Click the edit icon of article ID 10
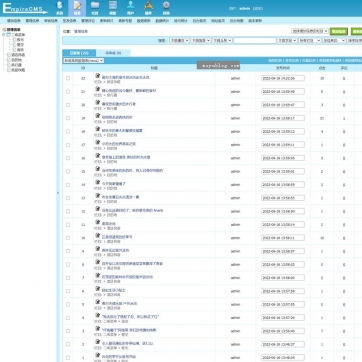The height and width of the screenshot is (362, 362). tap(97, 235)
